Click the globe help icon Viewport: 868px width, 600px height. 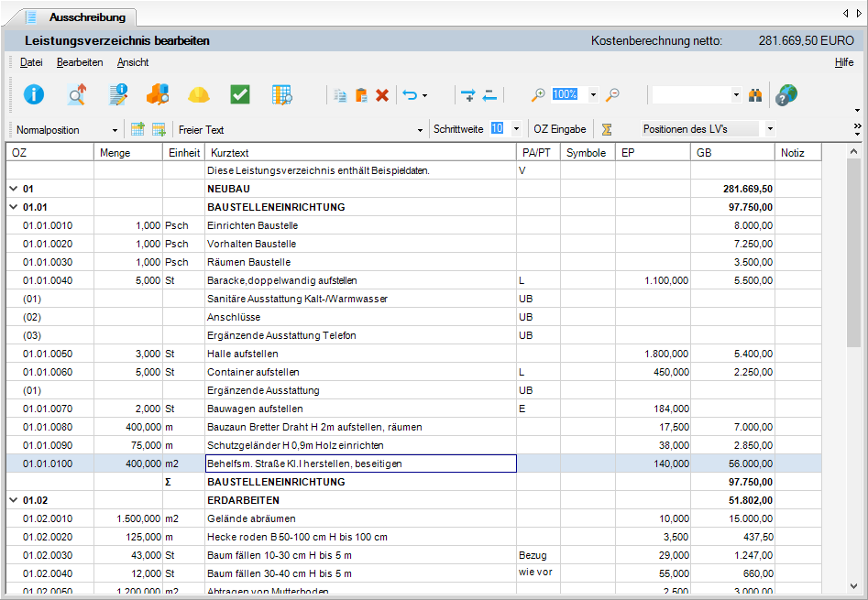[x=786, y=94]
